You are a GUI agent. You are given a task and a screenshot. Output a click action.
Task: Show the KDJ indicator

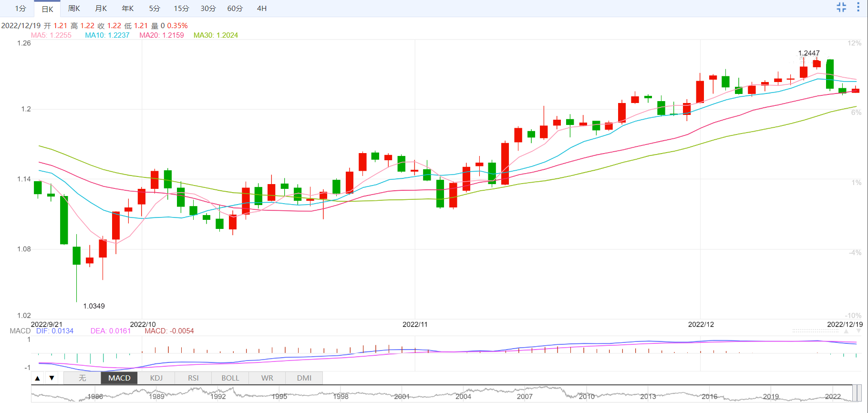156,378
